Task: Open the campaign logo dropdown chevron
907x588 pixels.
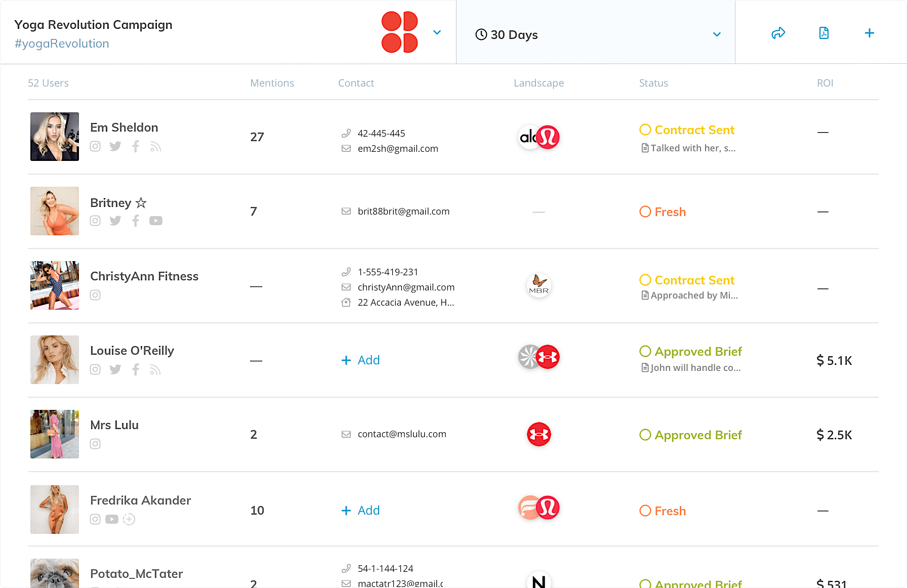Action: coord(437,32)
